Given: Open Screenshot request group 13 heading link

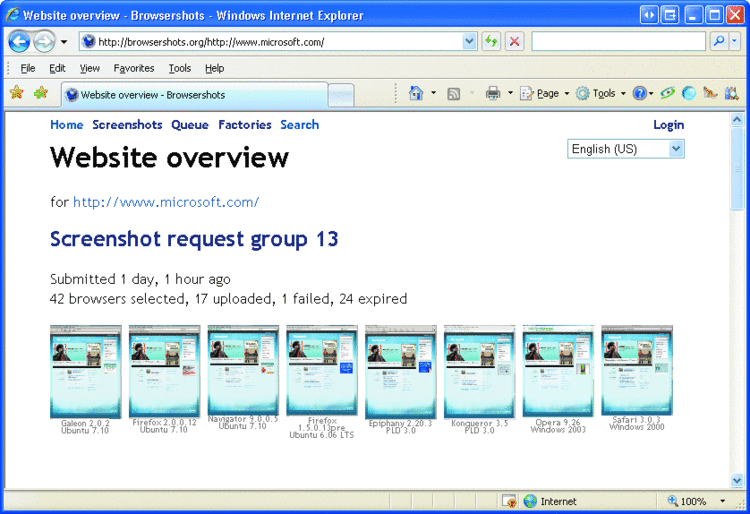Looking at the screenshot, I should [x=194, y=239].
